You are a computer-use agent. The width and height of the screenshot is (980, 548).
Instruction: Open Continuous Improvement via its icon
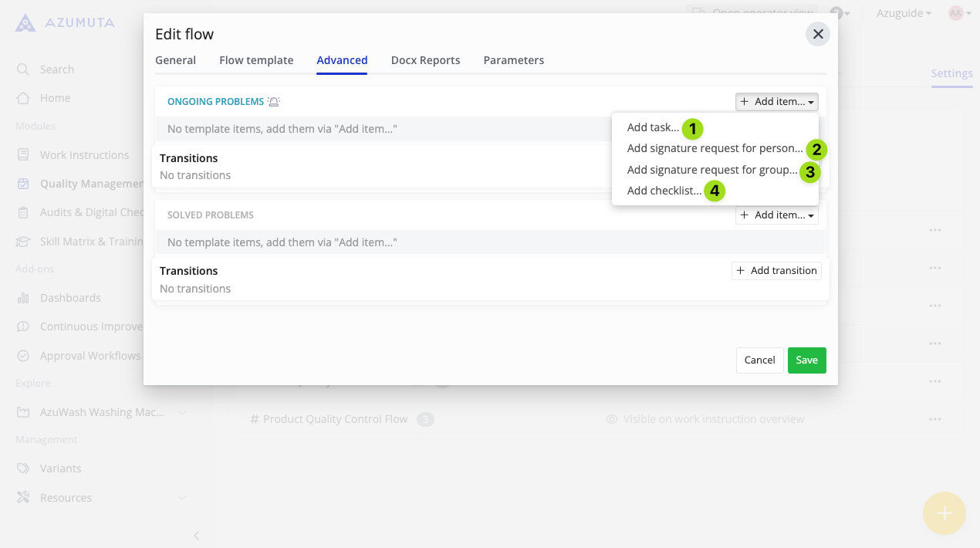point(23,326)
